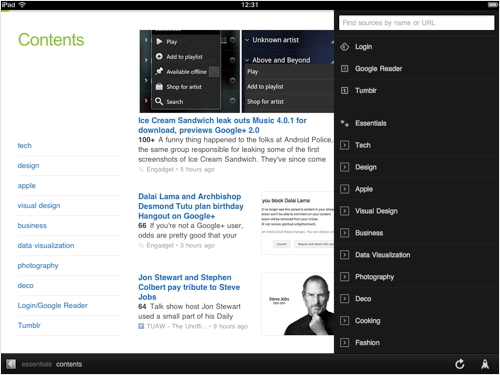The height and width of the screenshot is (375, 500).
Task: Tap the rocket icon in bottom bar
Action: (485, 364)
